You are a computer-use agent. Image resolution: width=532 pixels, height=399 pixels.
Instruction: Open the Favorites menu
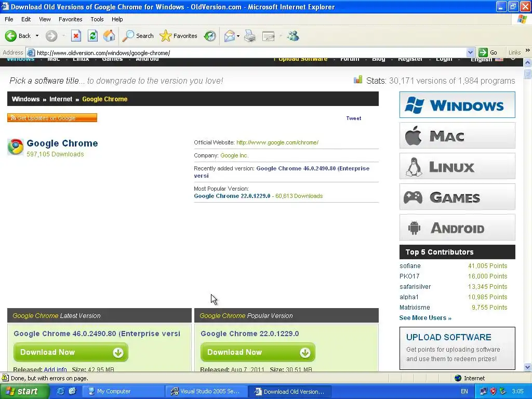(x=70, y=19)
